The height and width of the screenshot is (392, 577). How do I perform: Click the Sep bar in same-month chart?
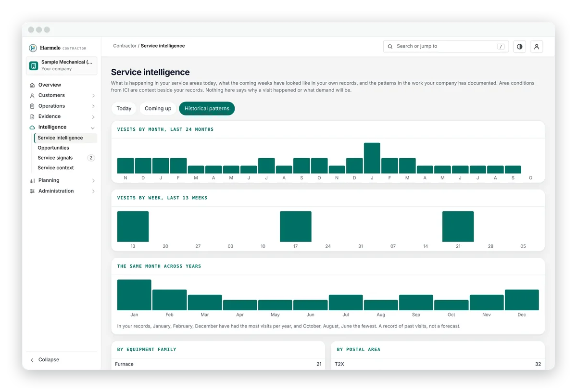coord(416,303)
